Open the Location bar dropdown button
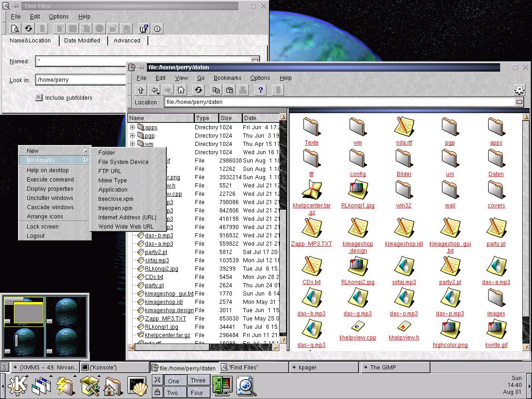532x399 pixels. [x=520, y=102]
